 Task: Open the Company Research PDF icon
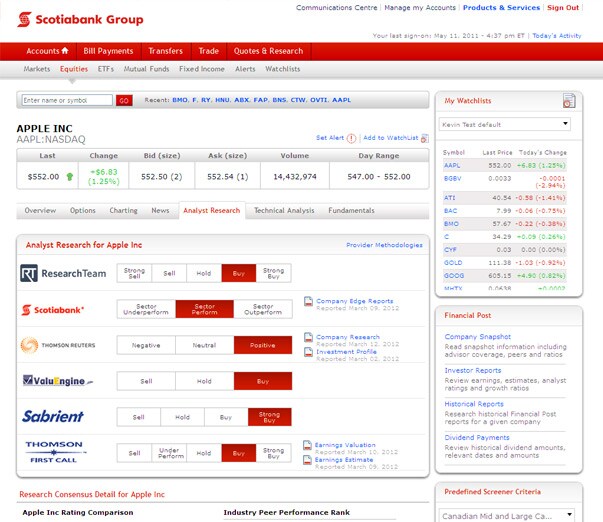coord(309,339)
